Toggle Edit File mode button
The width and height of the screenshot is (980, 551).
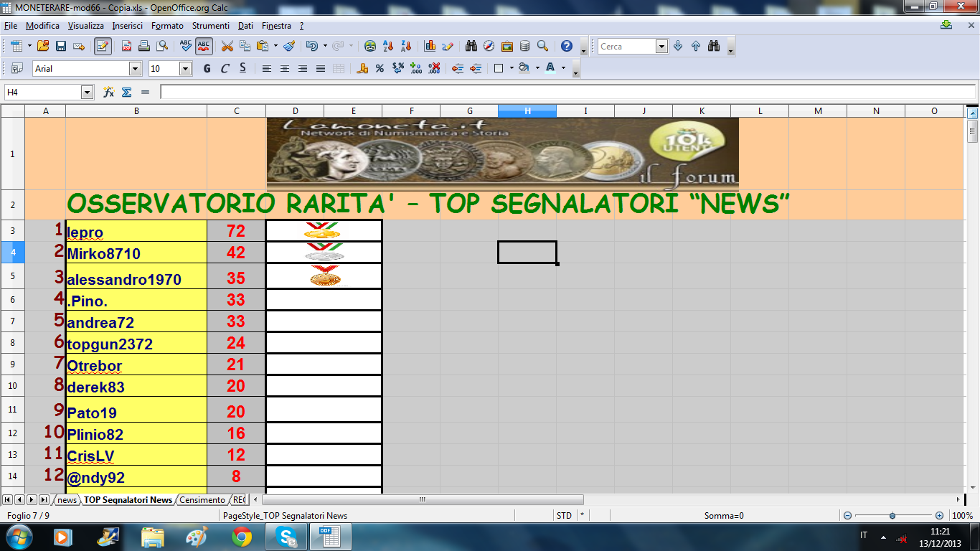(x=103, y=46)
